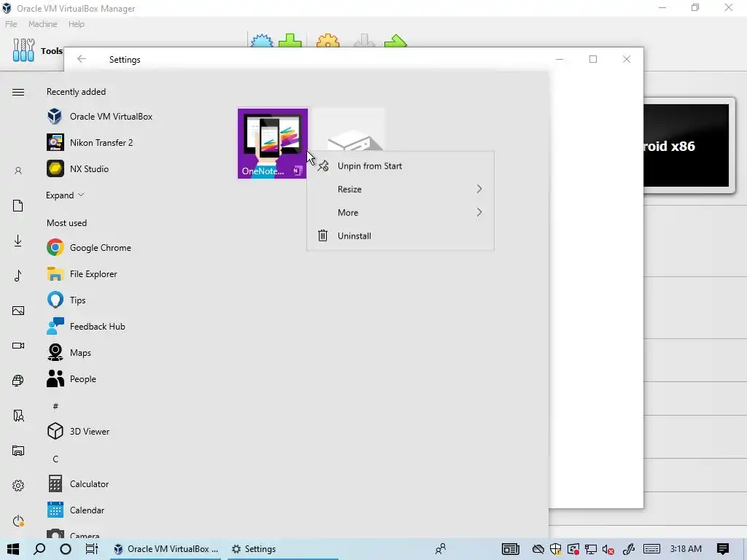The image size is (747, 560).
Task: Click VirtualBox Start green arrow icon
Action: coord(395,40)
